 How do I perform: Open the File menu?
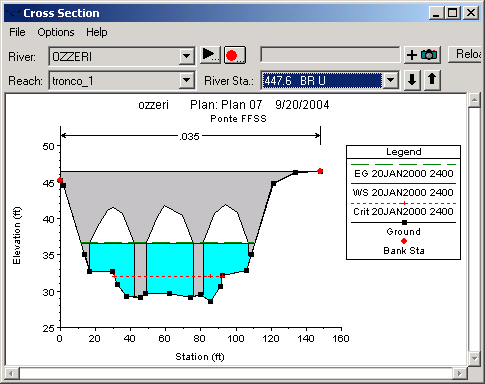(x=17, y=32)
